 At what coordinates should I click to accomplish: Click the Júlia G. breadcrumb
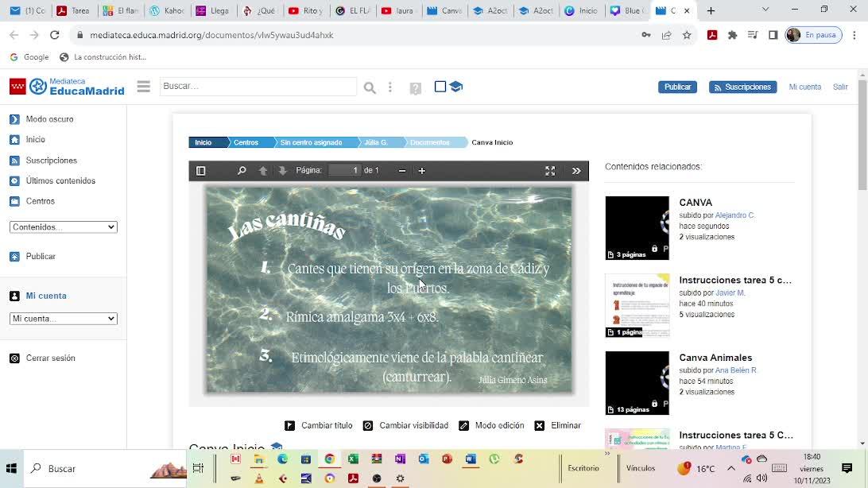point(376,142)
